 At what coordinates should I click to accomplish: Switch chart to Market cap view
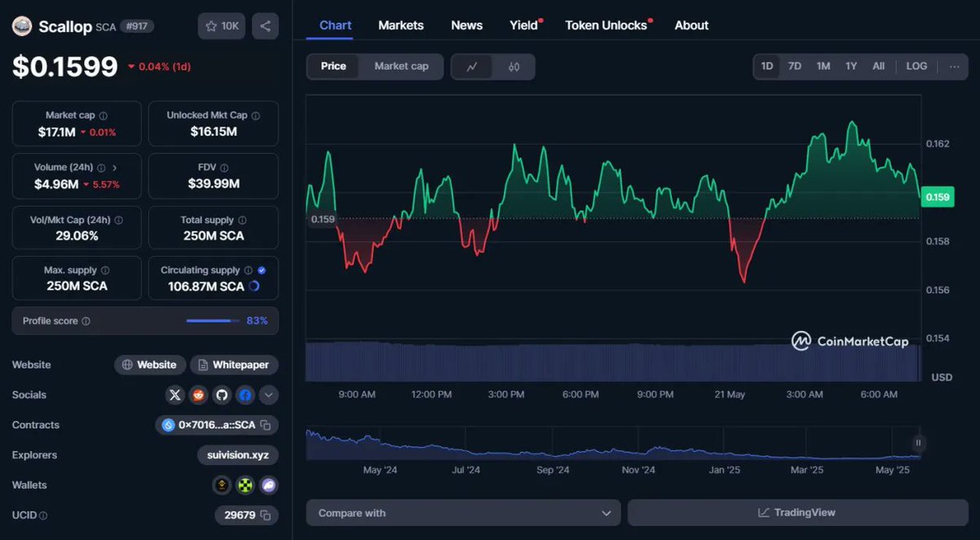click(x=401, y=66)
